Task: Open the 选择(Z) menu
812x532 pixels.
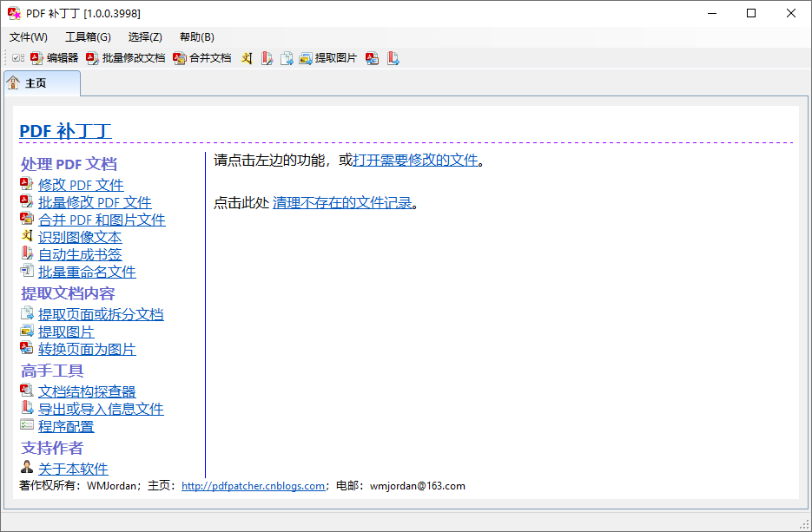Action: click(x=143, y=36)
